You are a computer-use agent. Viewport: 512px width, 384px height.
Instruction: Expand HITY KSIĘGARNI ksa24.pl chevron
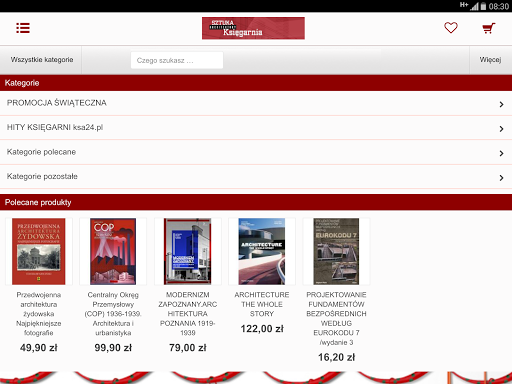[501, 129]
